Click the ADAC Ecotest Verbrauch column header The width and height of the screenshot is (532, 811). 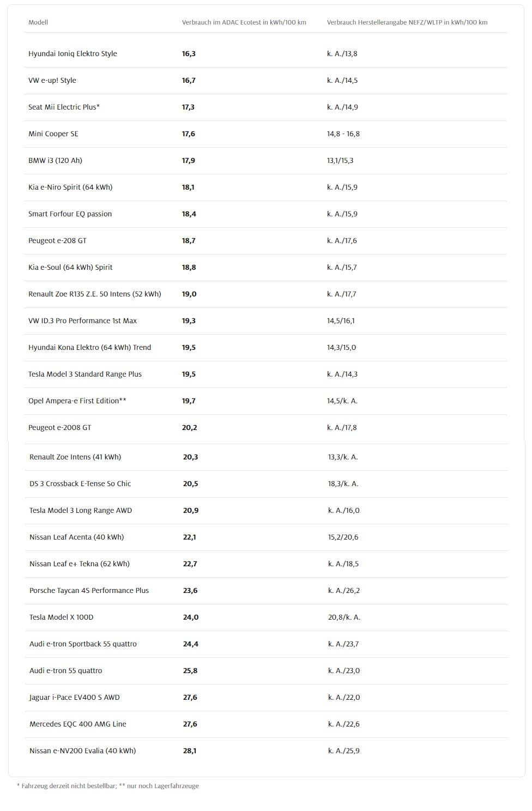tap(244, 22)
